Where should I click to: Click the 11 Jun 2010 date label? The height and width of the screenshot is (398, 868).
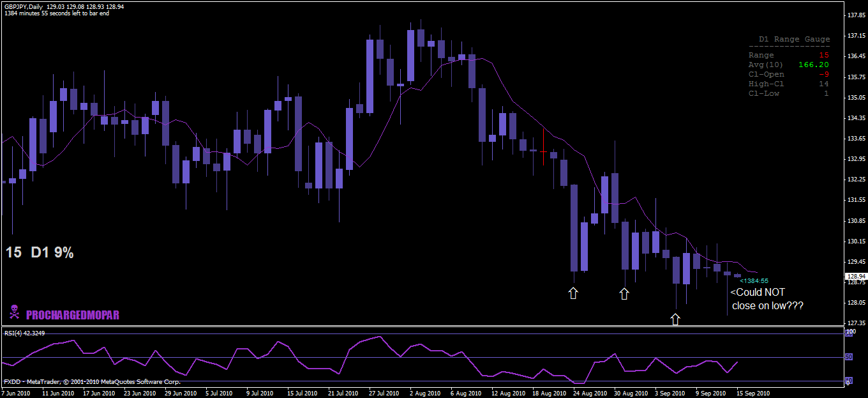pos(57,394)
